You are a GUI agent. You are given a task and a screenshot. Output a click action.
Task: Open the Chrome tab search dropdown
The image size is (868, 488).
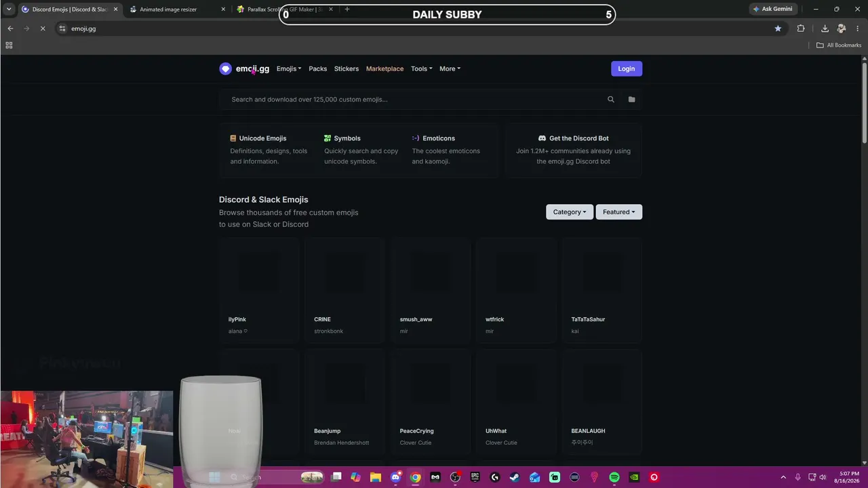pos(9,9)
